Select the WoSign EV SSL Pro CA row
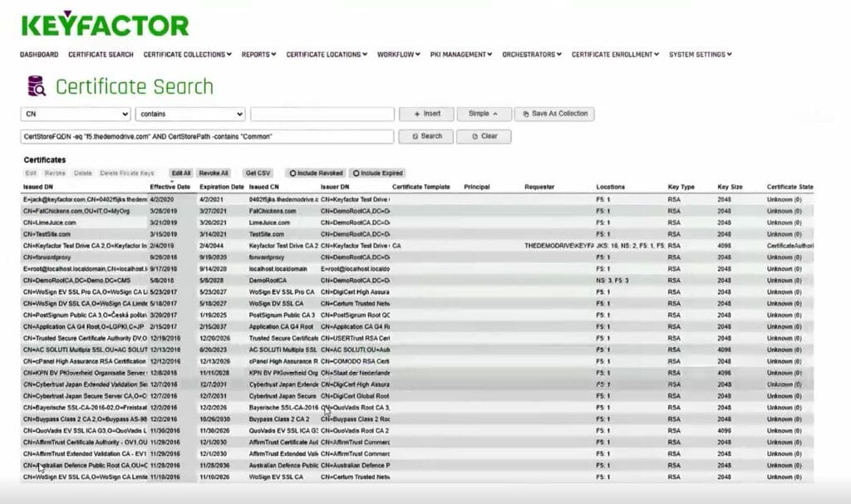This screenshot has height=504, width=851. point(417,292)
